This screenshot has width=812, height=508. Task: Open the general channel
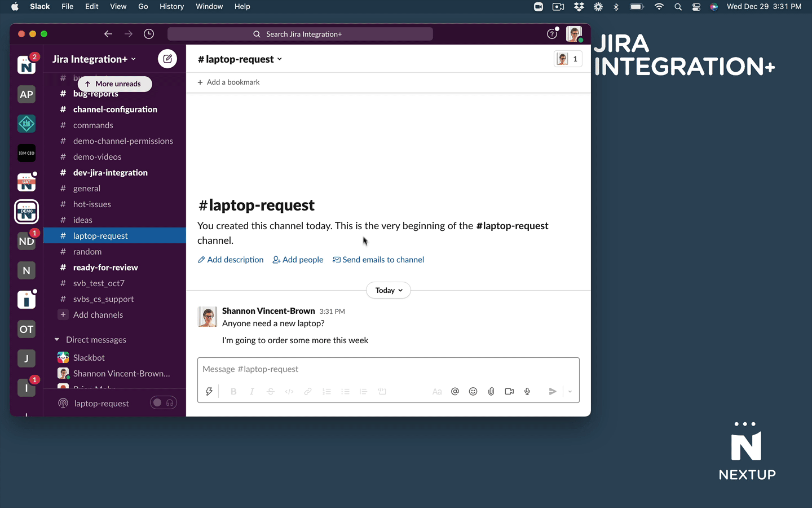pyautogui.click(x=114, y=189)
